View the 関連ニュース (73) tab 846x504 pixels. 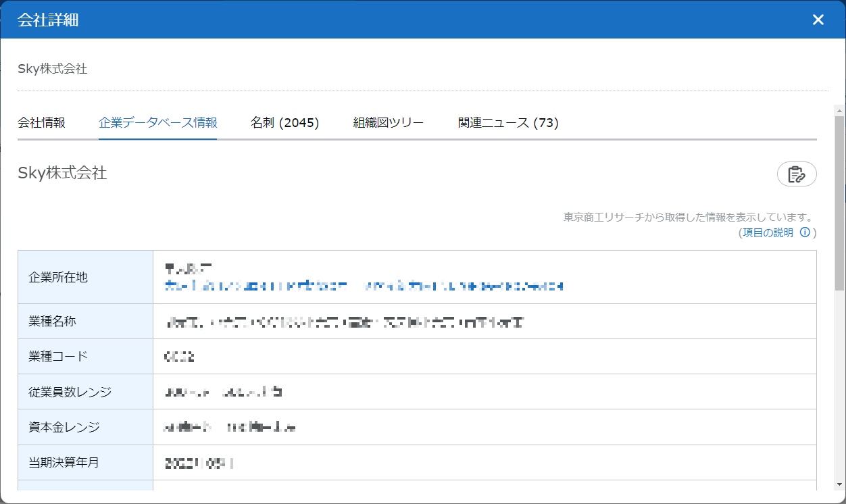coord(507,123)
